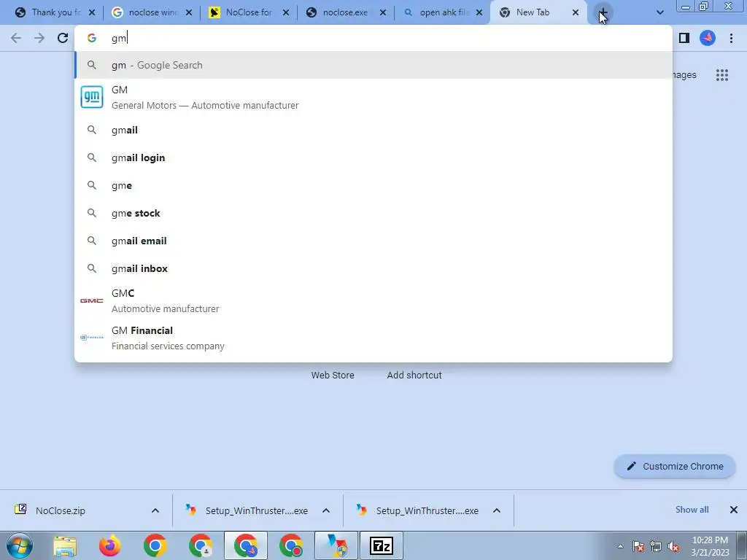Choose the 'gmail inbox' suggestion
Image resolution: width=747 pixels, height=560 pixels.
[373, 268]
